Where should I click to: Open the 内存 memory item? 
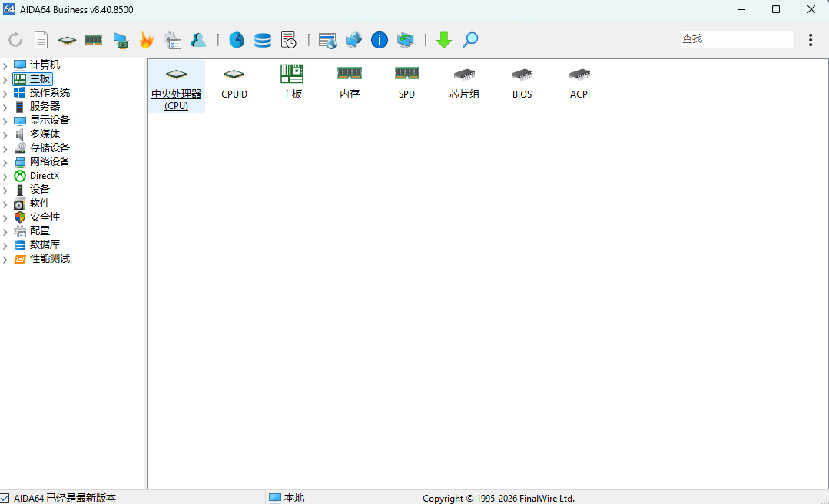point(350,83)
